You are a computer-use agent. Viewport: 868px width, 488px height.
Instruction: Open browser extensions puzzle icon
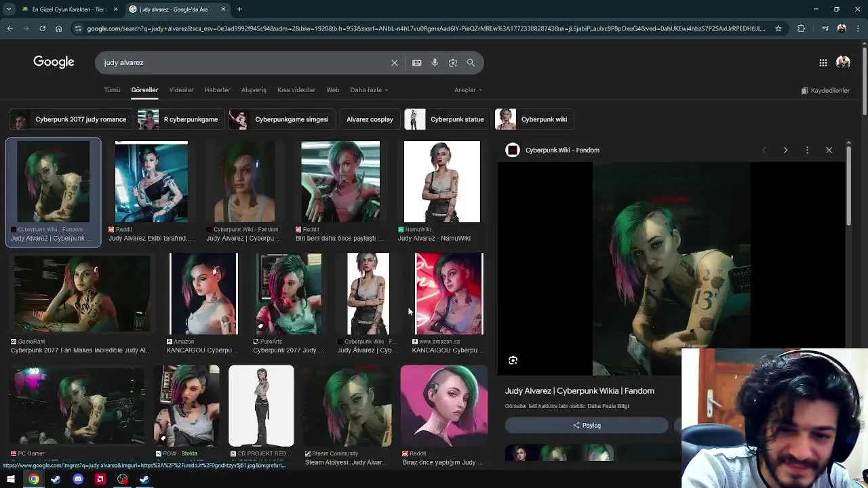tap(802, 28)
